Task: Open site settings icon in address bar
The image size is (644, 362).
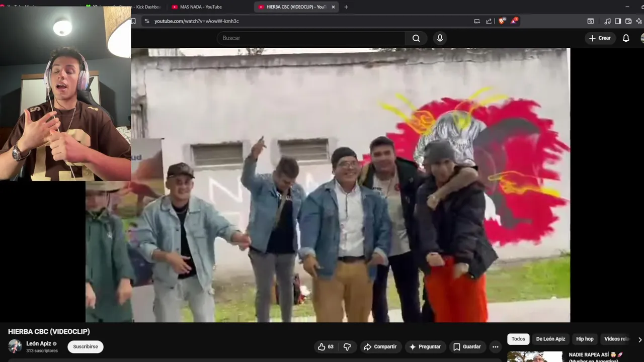Action: (x=146, y=21)
